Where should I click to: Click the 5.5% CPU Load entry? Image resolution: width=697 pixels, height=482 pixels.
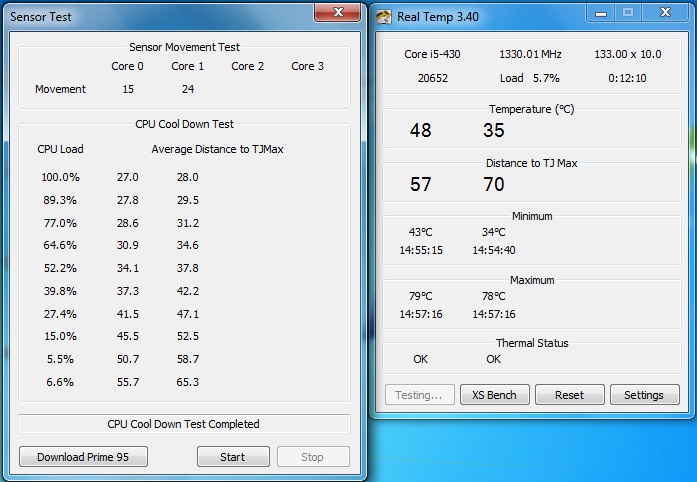[x=60, y=359]
